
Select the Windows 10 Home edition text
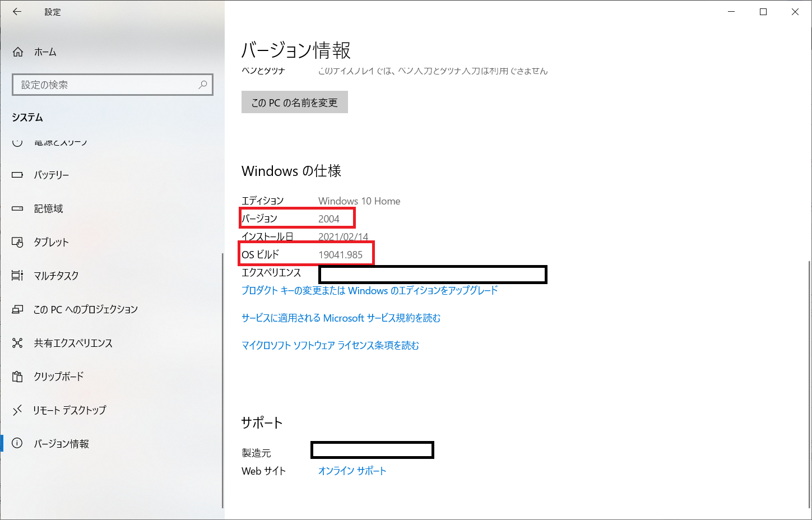coord(359,201)
